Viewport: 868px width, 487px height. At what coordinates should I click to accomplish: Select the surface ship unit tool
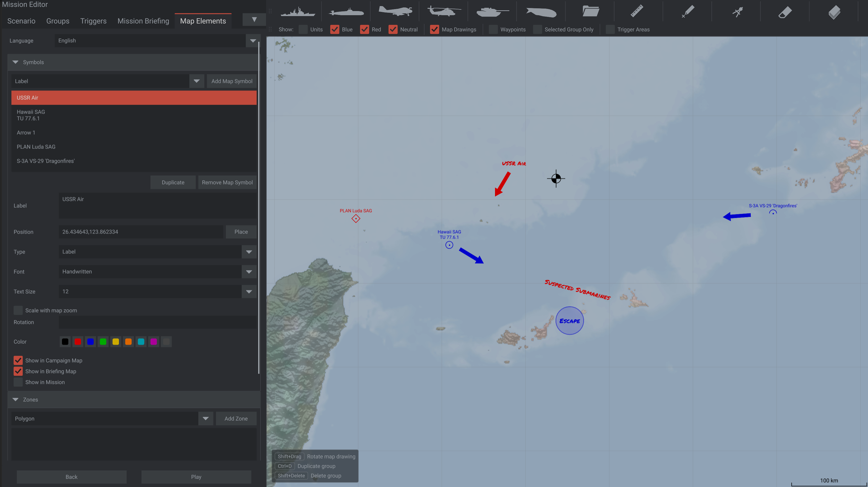click(x=298, y=12)
